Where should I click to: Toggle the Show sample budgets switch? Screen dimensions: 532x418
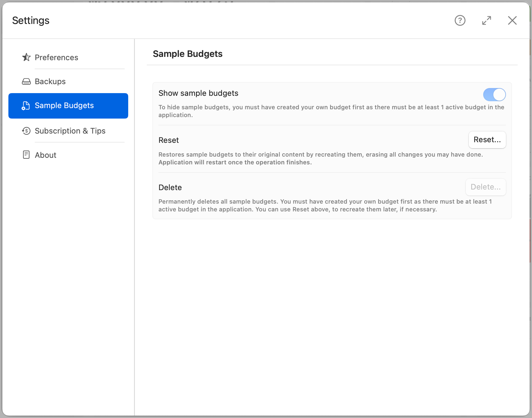point(494,95)
